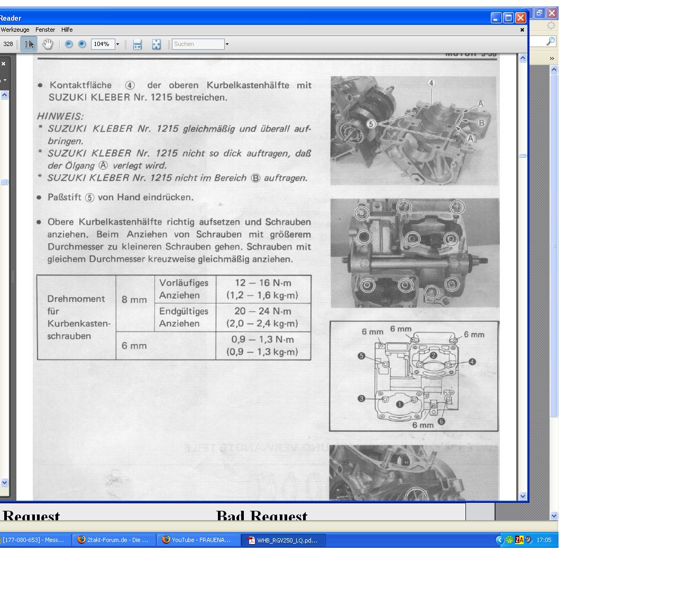
Task: Click the zoom out minus icon
Action: tap(69, 44)
